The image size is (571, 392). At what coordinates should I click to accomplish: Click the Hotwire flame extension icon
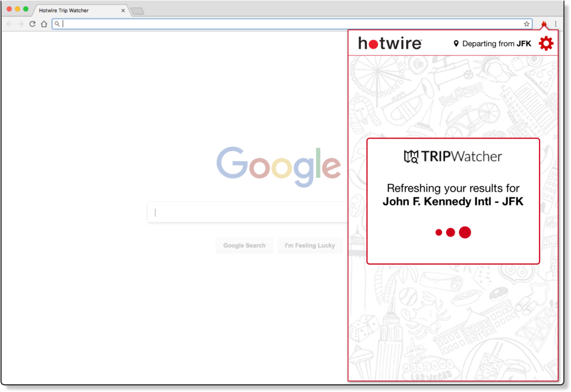[x=544, y=24]
